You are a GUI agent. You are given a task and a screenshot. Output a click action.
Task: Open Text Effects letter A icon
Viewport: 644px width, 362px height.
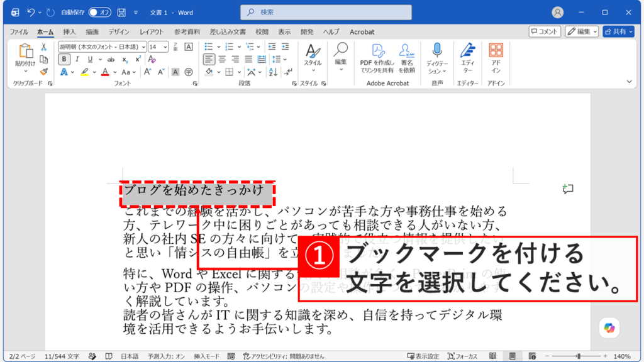(x=64, y=72)
